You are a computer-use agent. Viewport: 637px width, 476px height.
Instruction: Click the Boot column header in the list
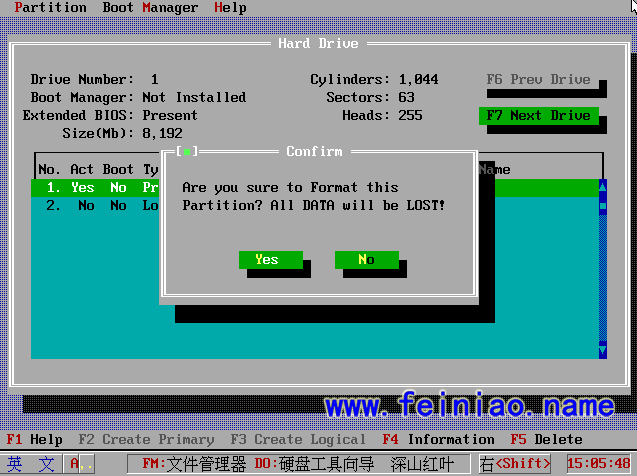pyautogui.click(x=118, y=169)
